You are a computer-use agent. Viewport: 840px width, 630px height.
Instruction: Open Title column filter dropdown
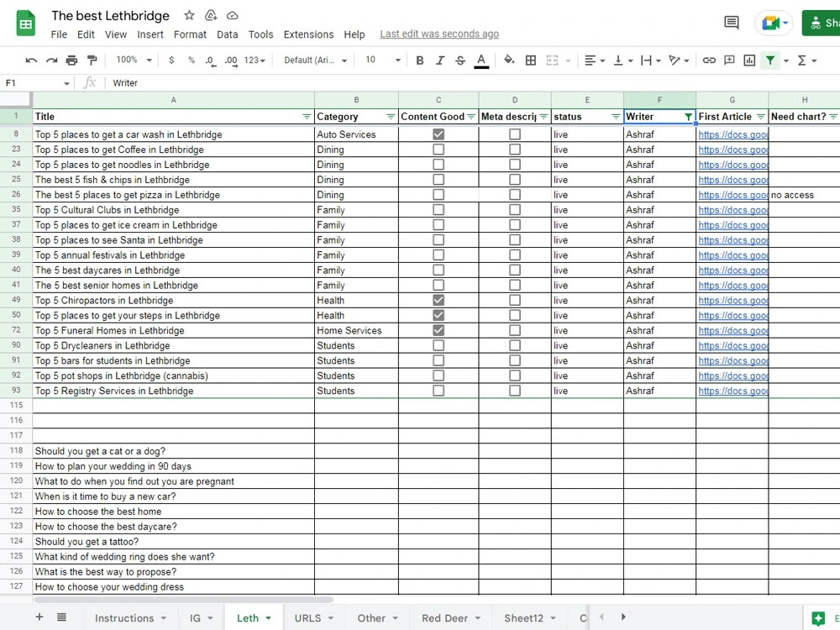307,117
